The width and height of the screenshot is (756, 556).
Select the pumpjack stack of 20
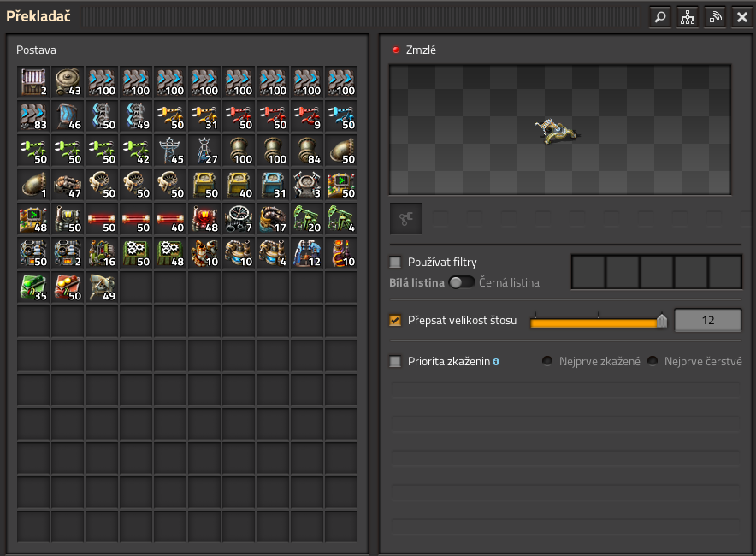pyautogui.click(x=307, y=219)
